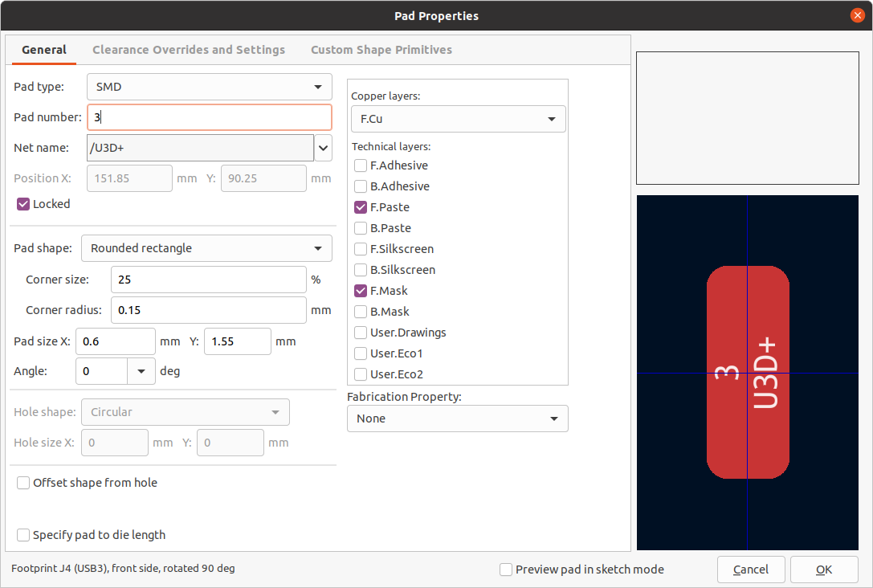Open the Pad shape dropdown

pos(206,248)
